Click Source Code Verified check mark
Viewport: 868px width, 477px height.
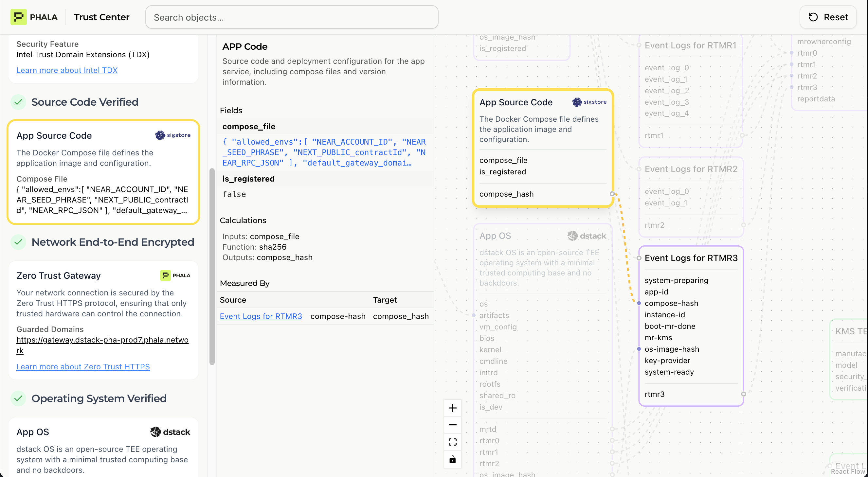18,102
